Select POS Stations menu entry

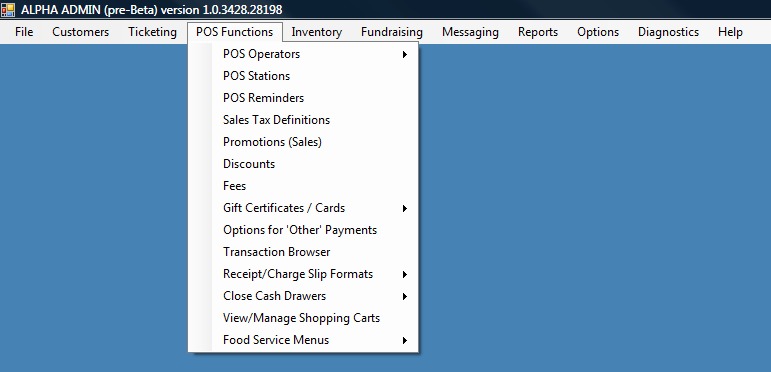pyautogui.click(x=303, y=76)
